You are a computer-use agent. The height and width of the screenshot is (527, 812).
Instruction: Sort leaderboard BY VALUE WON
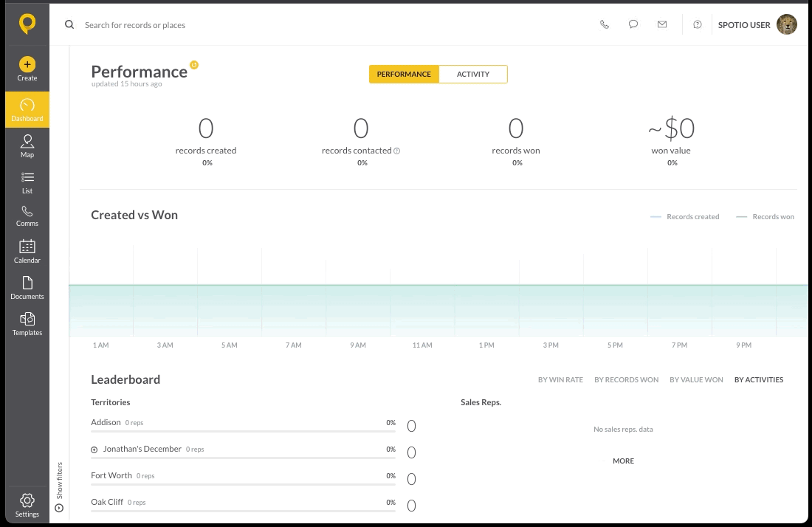696,379
